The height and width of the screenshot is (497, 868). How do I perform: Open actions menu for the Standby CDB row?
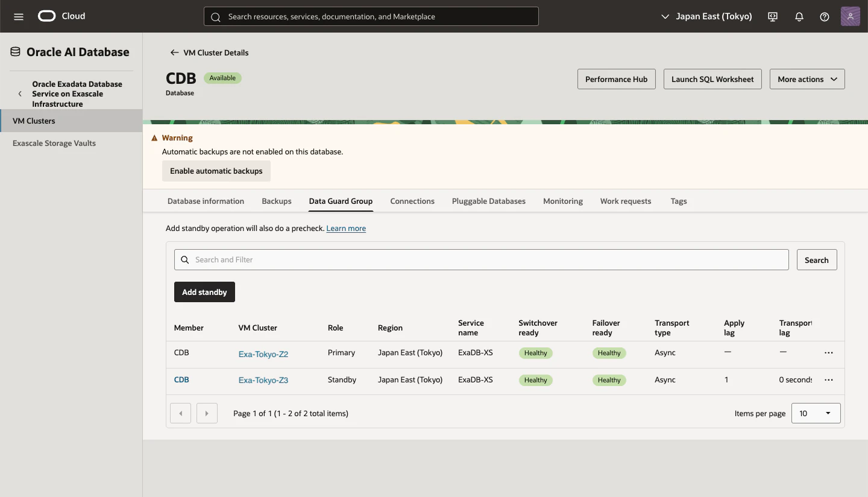(x=829, y=380)
